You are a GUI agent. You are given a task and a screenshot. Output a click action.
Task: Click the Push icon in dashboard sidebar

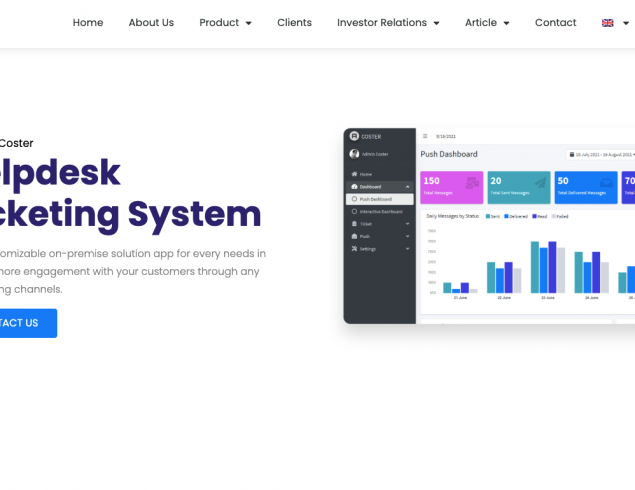click(x=354, y=236)
